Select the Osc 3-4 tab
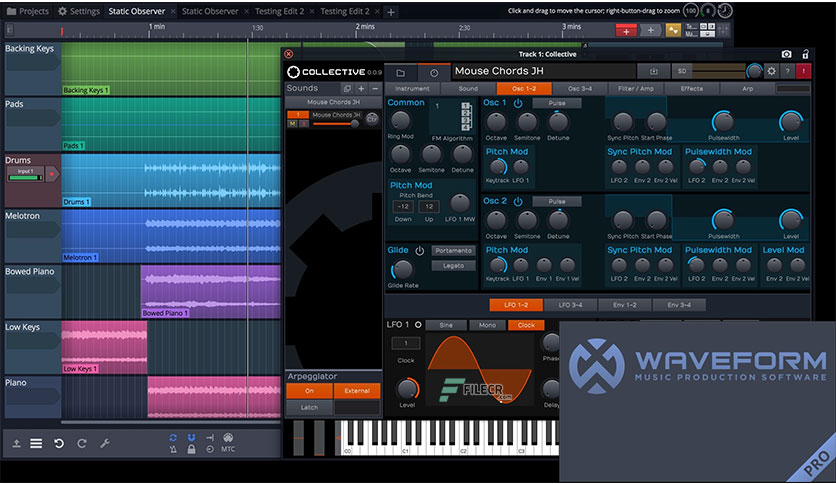Viewport: 836px width, 484px height. pos(580,88)
